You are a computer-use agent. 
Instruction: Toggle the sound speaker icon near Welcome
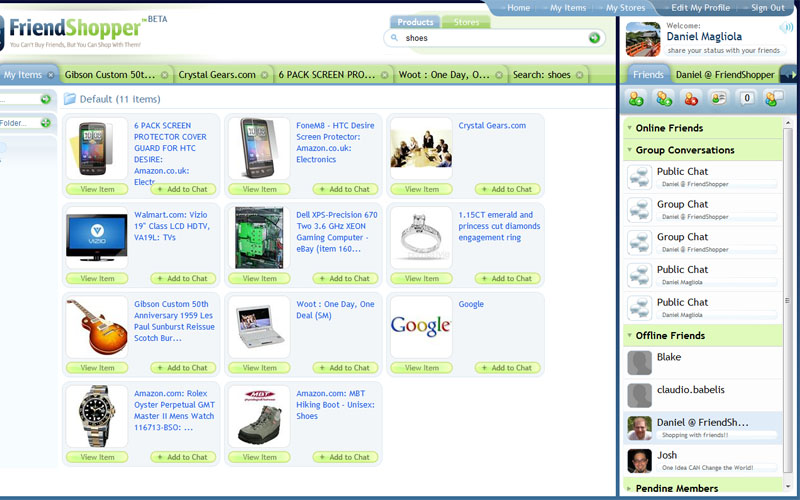pos(786,28)
